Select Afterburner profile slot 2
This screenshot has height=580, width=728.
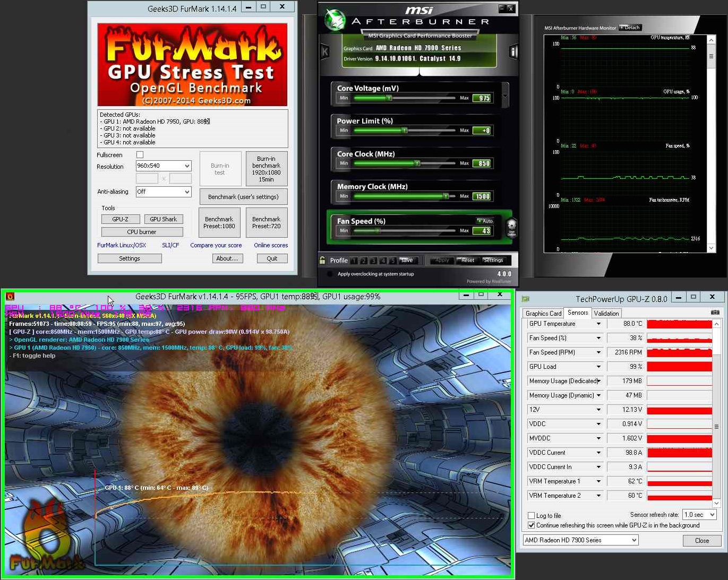(364, 261)
